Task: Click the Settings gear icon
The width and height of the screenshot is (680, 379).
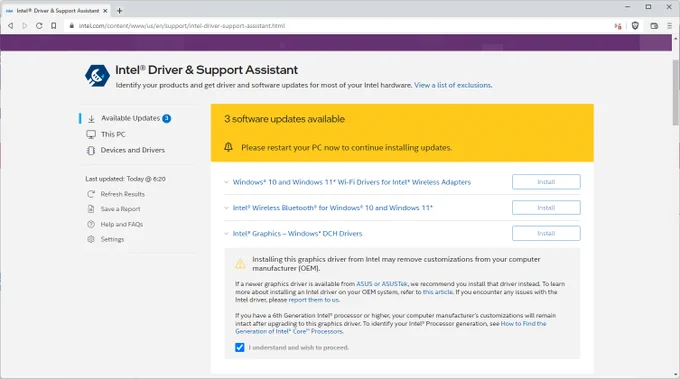Action: pyautogui.click(x=91, y=239)
